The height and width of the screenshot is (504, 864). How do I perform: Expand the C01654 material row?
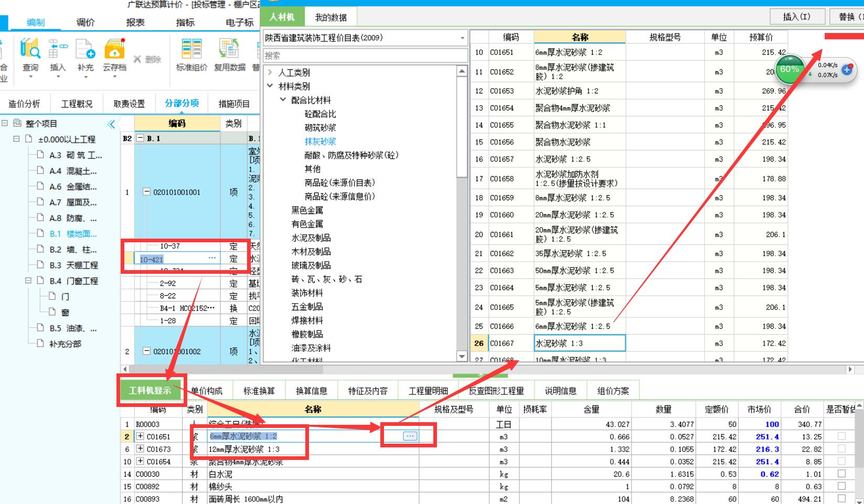[x=140, y=462]
